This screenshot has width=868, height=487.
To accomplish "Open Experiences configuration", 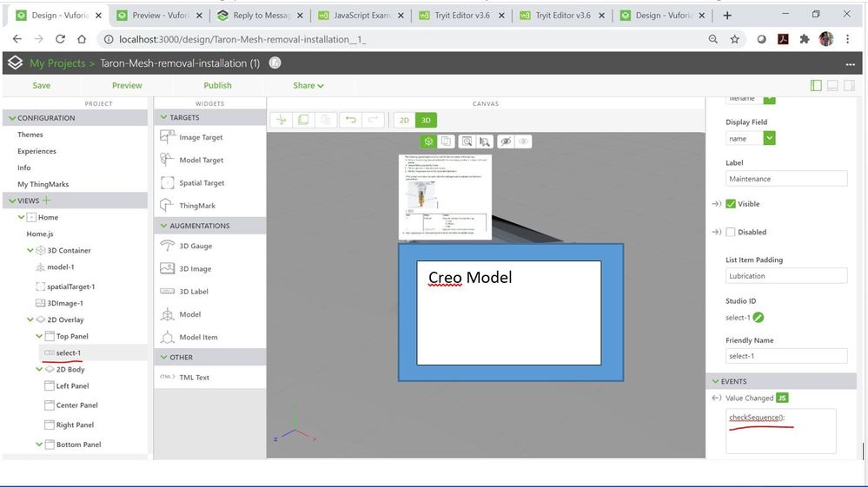I will (36, 151).
